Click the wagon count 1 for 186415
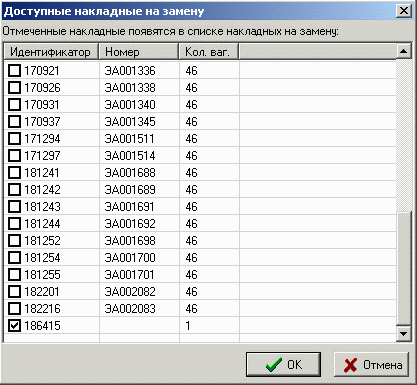Image resolution: width=417 pixels, height=385 pixels. point(188,326)
